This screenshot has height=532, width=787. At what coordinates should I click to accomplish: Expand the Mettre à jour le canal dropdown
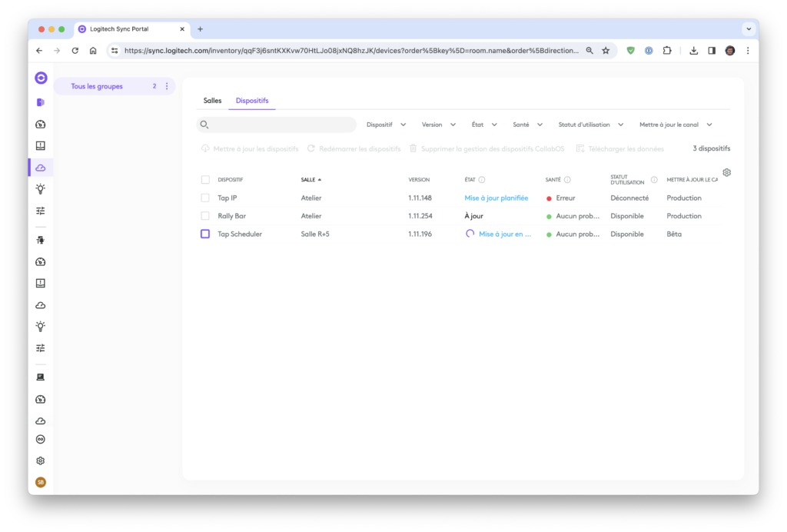click(x=676, y=125)
